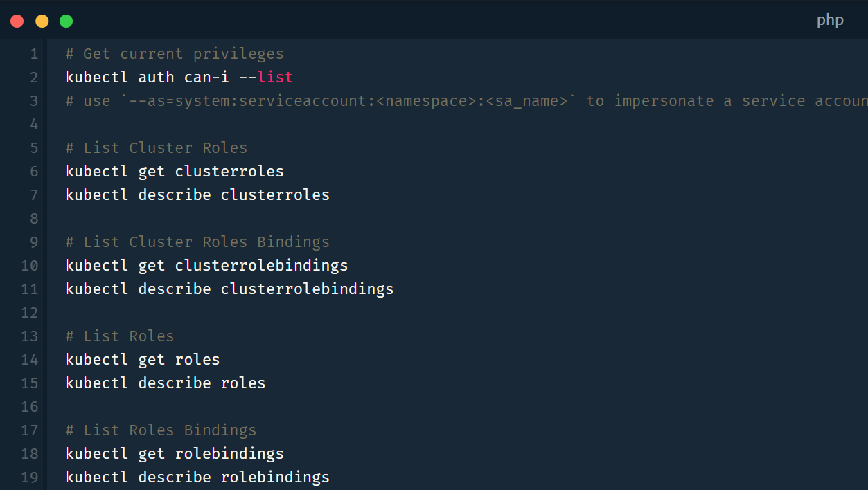The height and width of the screenshot is (490, 868).
Task: Click the php language label
Action: click(x=829, y=20)
